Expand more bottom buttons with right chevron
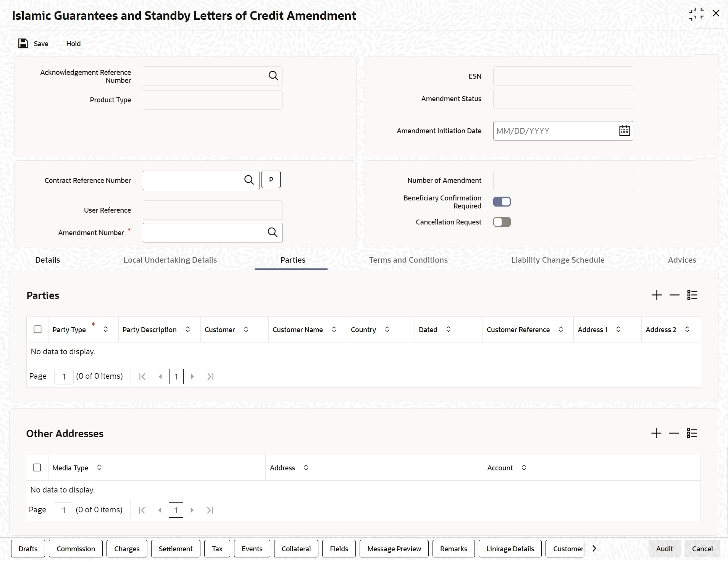The image size is (728, 562). click(x=594, y=549)
